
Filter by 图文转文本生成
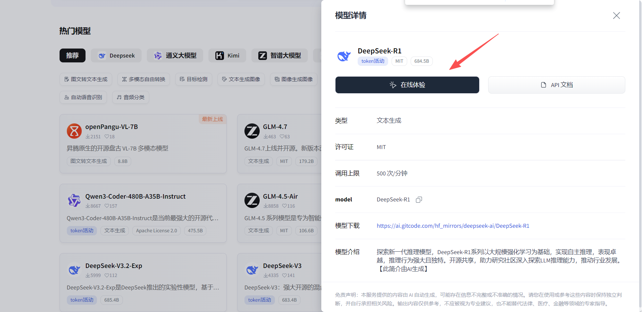pos(86,79)
